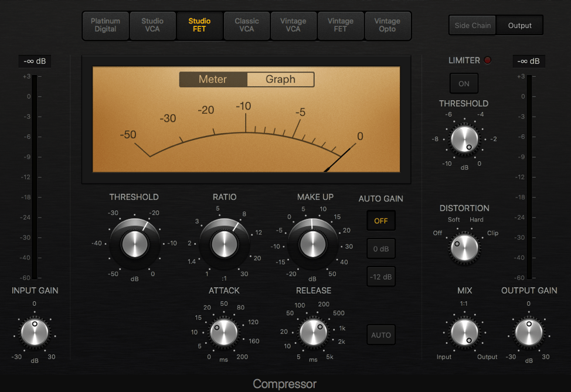Select the Vintage FET model
Viewport: 571px width, 392px height.
(x=341, y=25)
